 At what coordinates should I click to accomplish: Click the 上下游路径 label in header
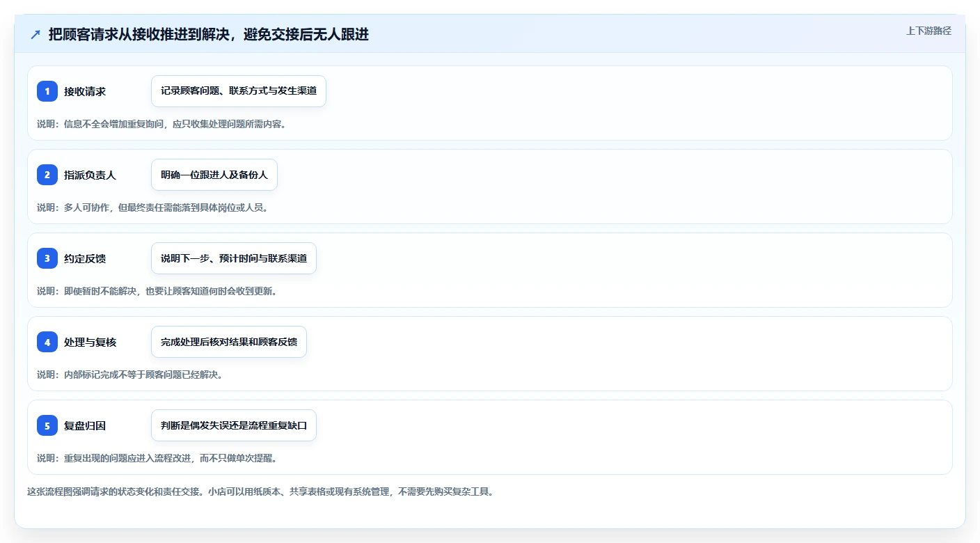[928, 31]
